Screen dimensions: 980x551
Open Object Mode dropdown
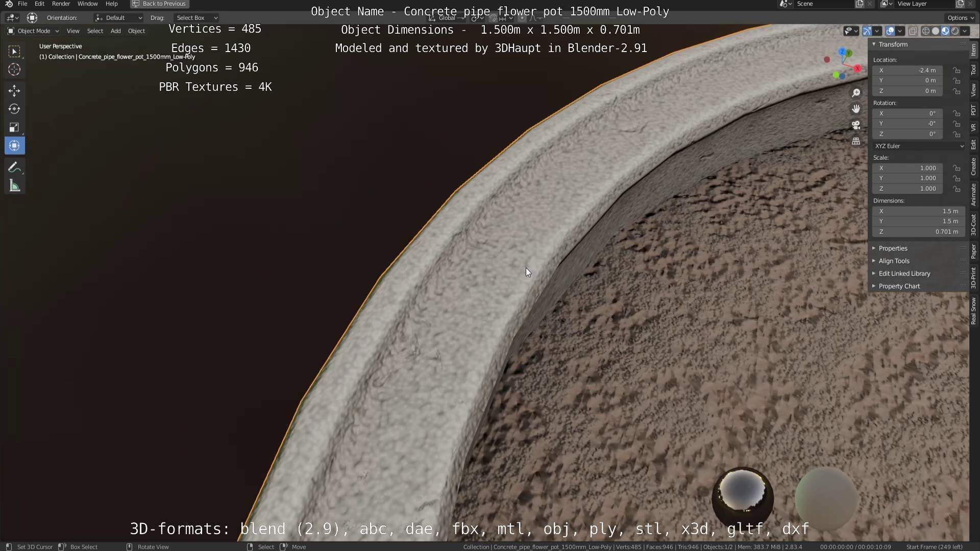coord(33,31)
